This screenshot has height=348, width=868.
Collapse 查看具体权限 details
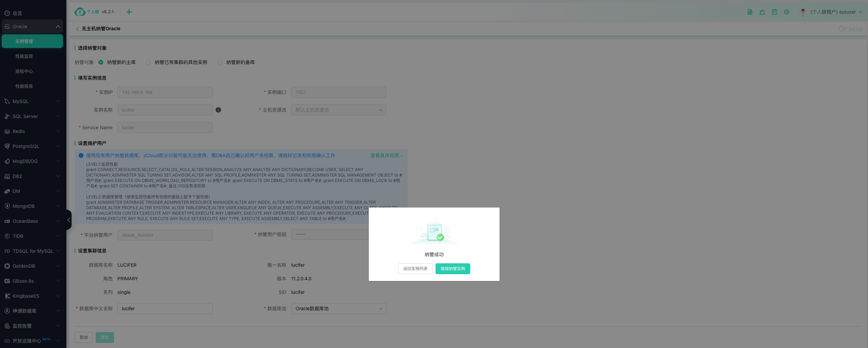[387, 155]
